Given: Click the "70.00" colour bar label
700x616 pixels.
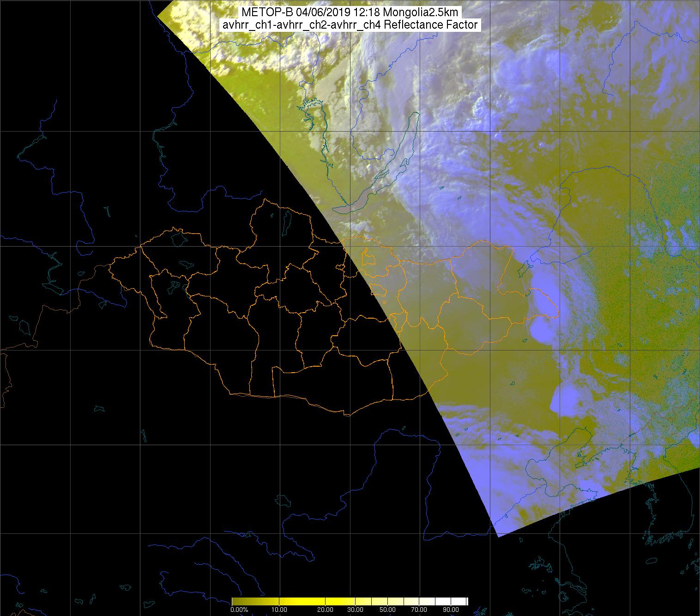Looking at the screenshot, I should pos(419,610).
